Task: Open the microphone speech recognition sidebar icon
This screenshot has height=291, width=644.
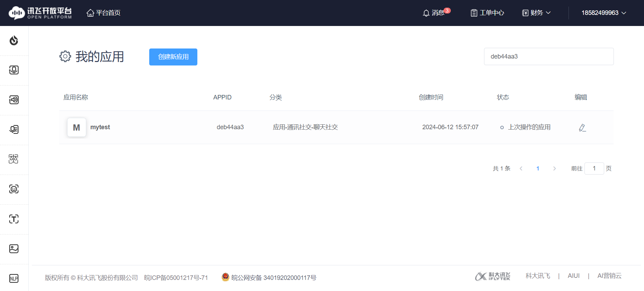Action: (x=14, y=70)
